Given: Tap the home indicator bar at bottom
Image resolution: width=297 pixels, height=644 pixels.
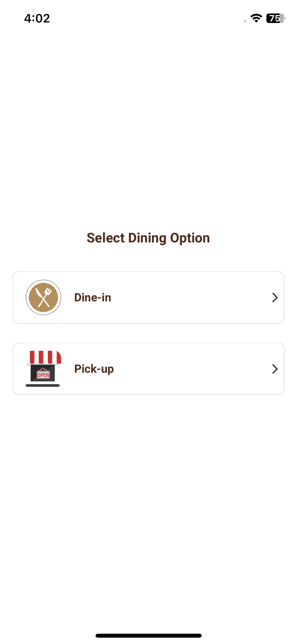Looking at the screenshot, I should [x=148, y=636].
